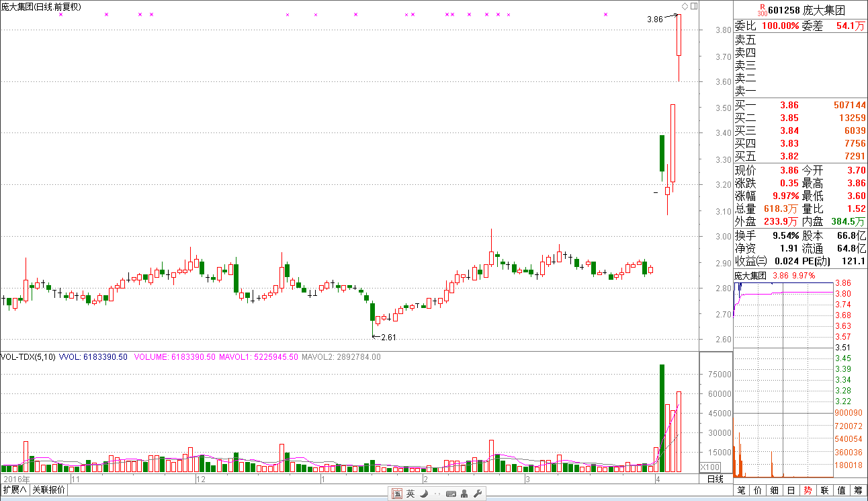
Task: Select the 卖一 ask row
Action: click(800, 91)
